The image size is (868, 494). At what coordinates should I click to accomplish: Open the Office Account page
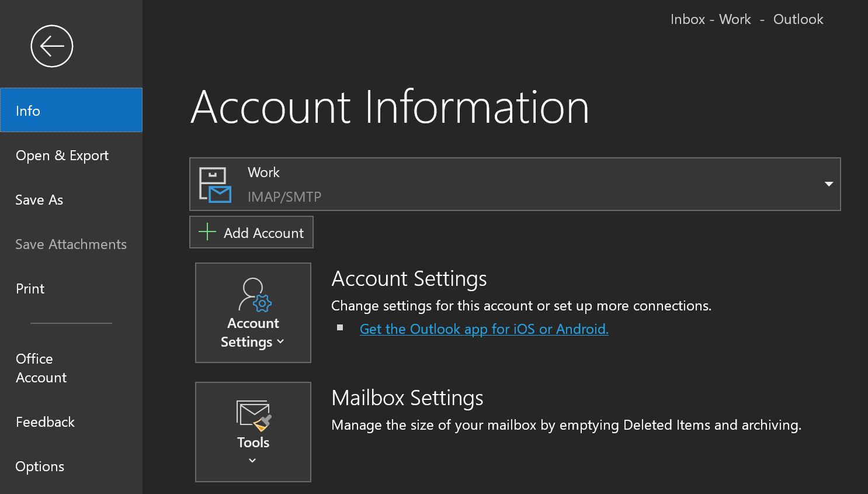tap(71, 368)
